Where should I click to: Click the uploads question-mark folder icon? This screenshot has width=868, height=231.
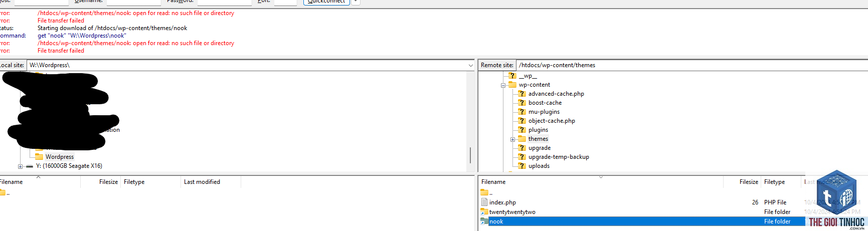click(x=522, y=166)
